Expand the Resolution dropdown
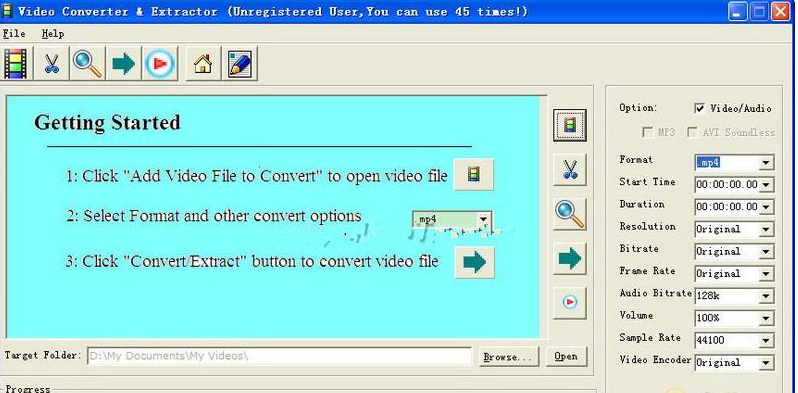Screen dimensions: 798x393 [765, 230]
